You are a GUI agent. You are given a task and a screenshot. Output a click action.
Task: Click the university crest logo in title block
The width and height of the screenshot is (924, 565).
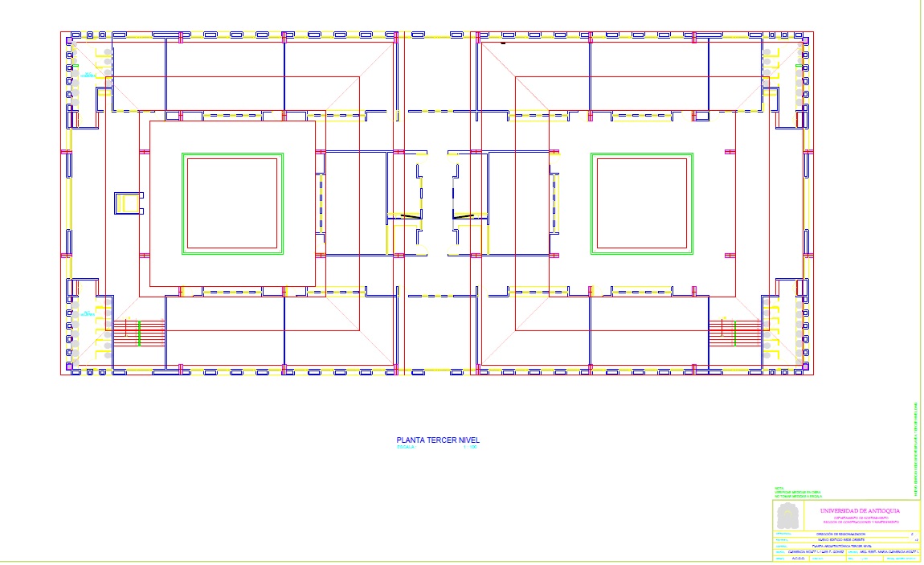pos(787,516)
